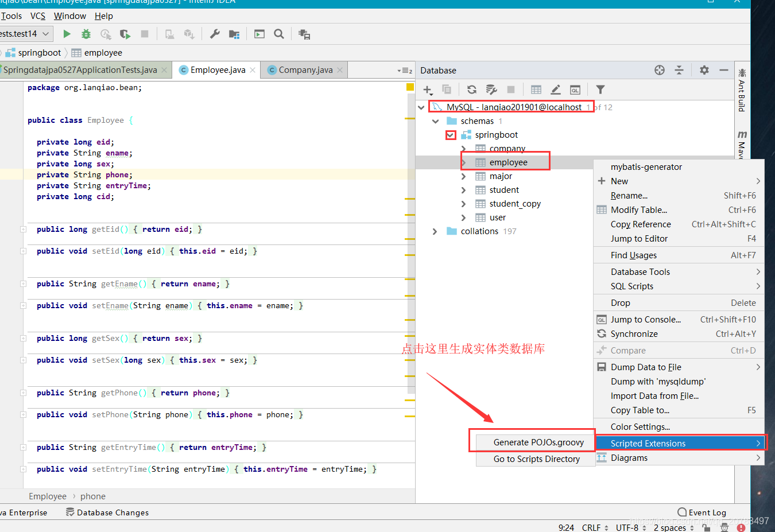775x532 pixels.
Task: Open Search Everywhere magnifier
Action: point(279,34)
